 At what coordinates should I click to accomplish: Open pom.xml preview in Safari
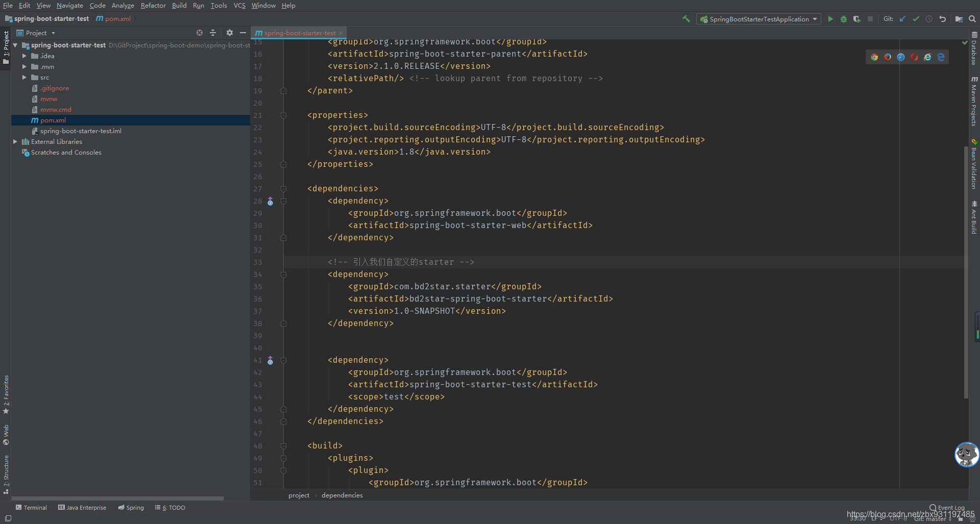(x=901, y=57)
